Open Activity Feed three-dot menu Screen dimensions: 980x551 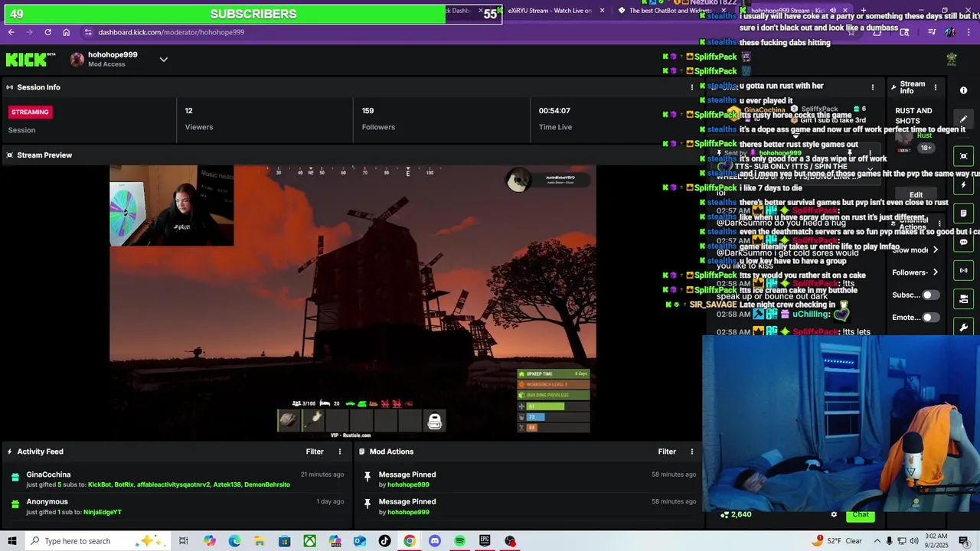coord(340,452)
